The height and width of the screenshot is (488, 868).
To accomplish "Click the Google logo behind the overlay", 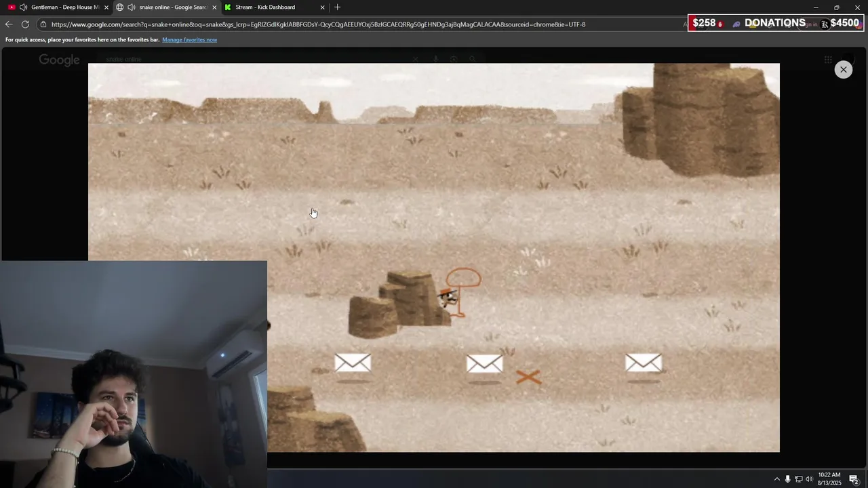I will tap(59, 60).
